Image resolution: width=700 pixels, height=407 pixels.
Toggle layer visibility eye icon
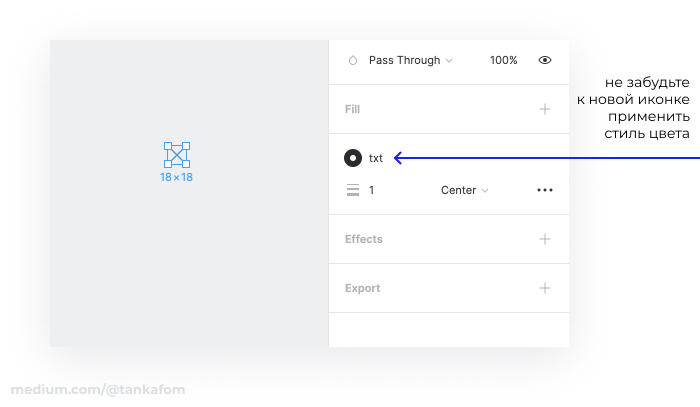[545, 60]
